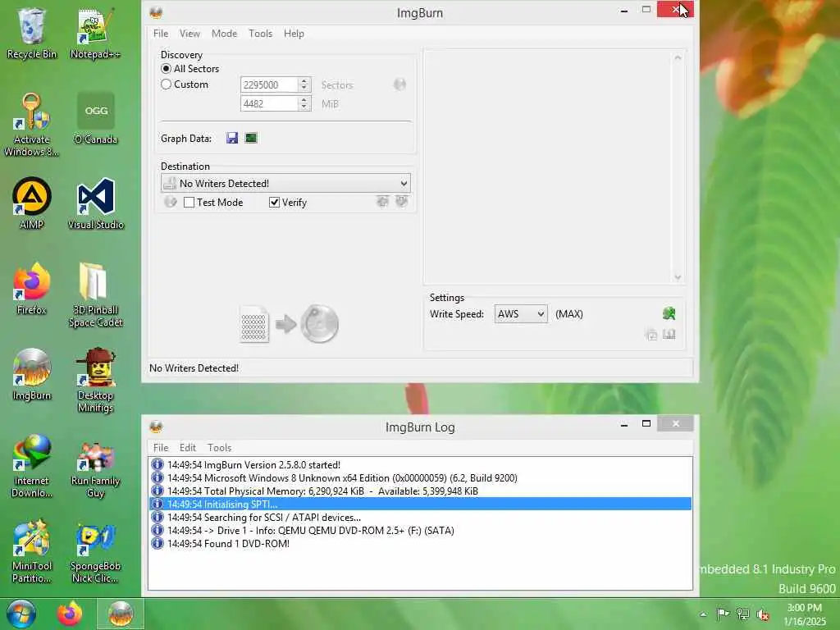Click the Sectors input field showing 2295000
Screen dimensions: 840x630
click(x=269, y=84)
